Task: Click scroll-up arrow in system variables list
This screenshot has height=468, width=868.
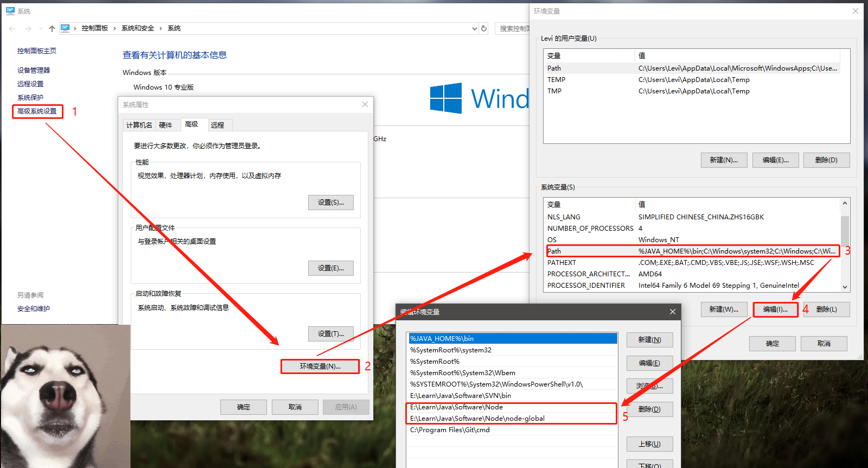Action: tap(845, 204)
